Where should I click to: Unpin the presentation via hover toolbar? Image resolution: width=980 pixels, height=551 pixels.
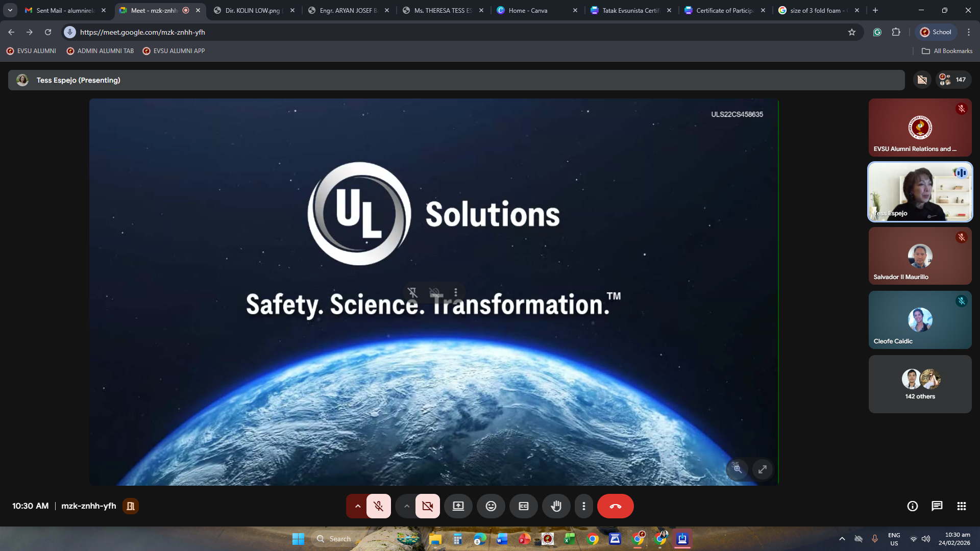(412, 293)
